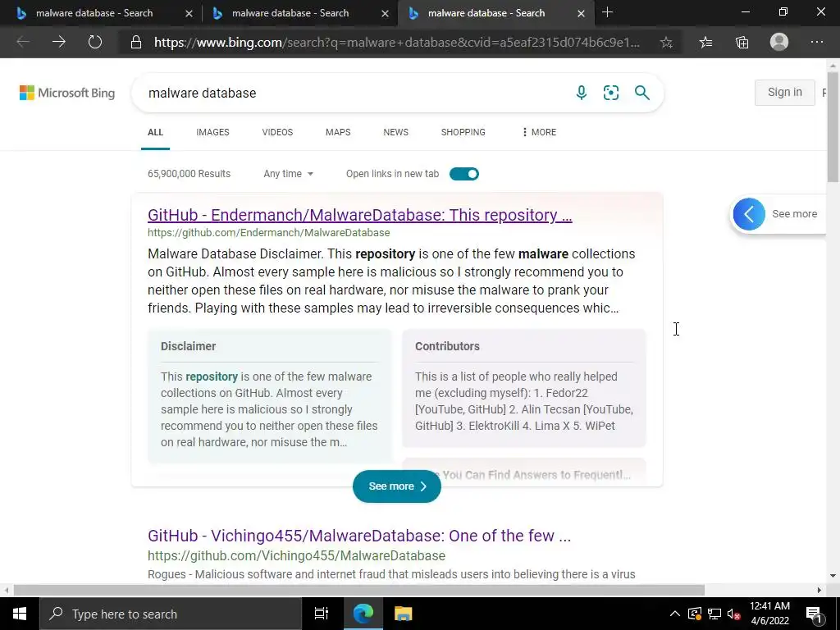Click the Type here to search box

171,614
